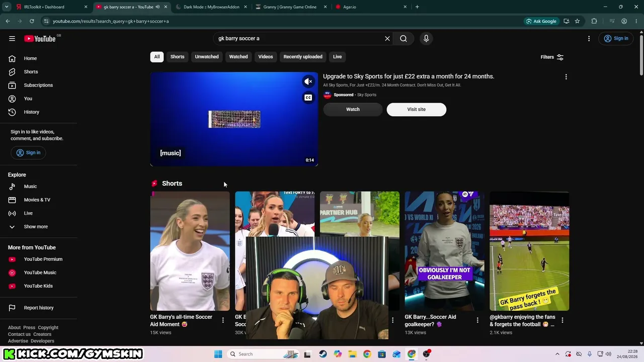Open options for all-time Soccer Aid Moment short
Screen dimensions: 644x362
coord(223,320)
